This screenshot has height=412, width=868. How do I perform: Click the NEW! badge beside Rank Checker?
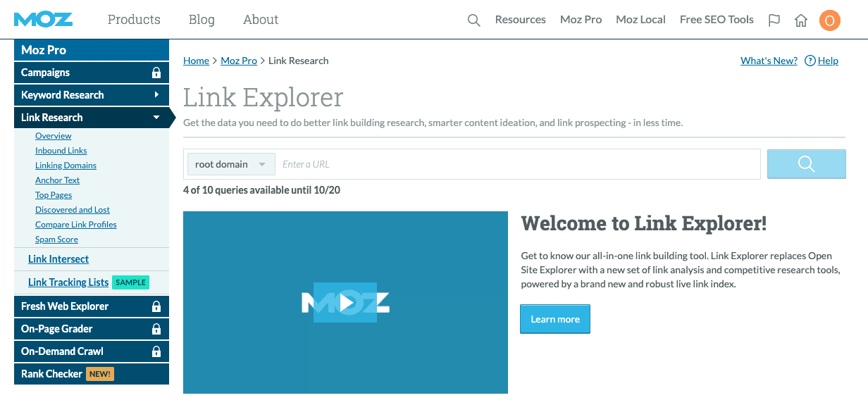99,374
